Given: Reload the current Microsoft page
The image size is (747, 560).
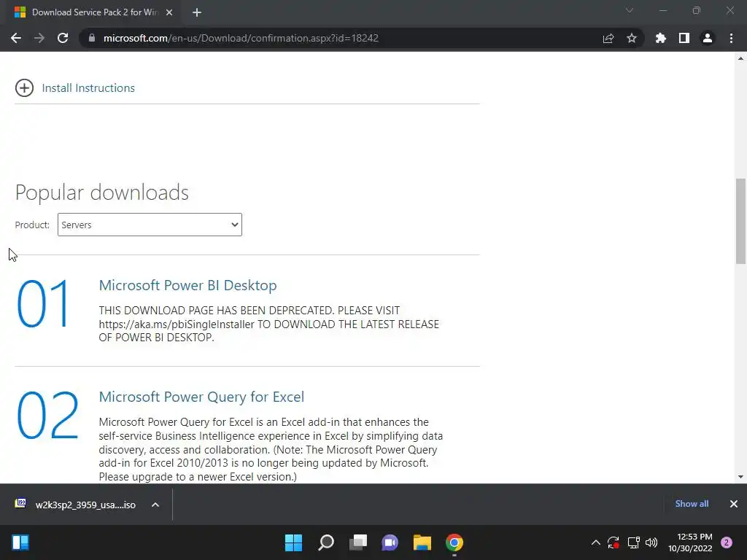Looking at the screenshot, I should point(63,38).
